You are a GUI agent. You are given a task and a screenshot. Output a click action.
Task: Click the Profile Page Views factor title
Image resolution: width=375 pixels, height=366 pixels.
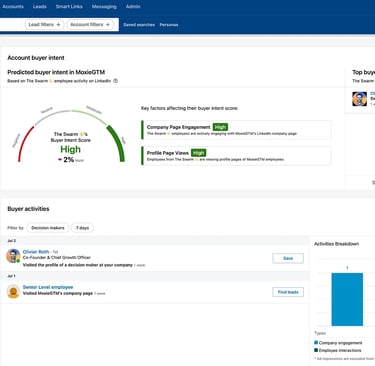[168, 153]
